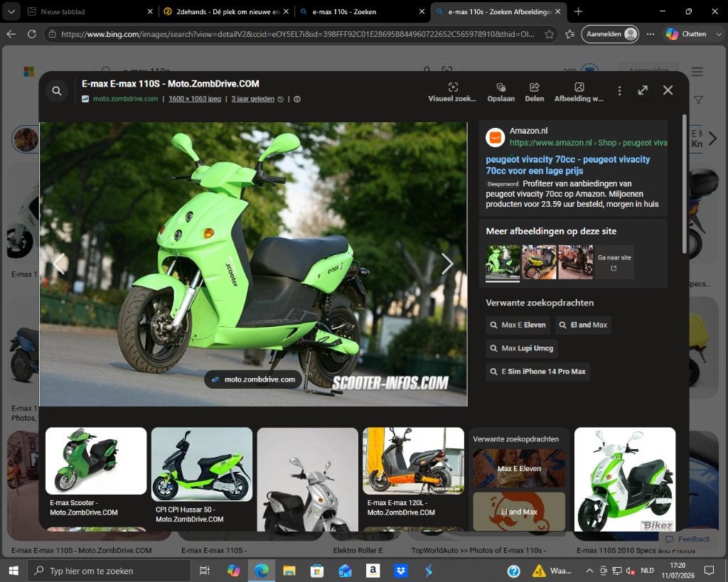Open notification center icon

coord(709,571)
